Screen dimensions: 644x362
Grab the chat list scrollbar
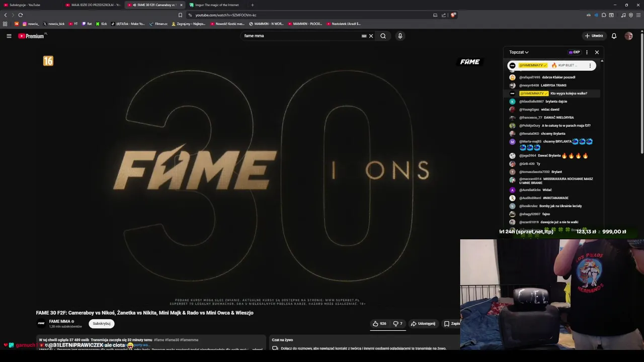(x=602, y=146)
